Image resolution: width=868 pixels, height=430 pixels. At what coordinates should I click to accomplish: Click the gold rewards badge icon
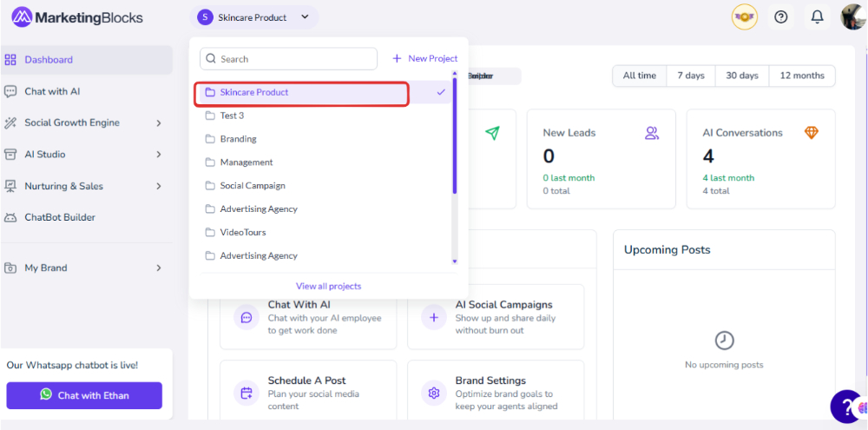tap(744, 17)
